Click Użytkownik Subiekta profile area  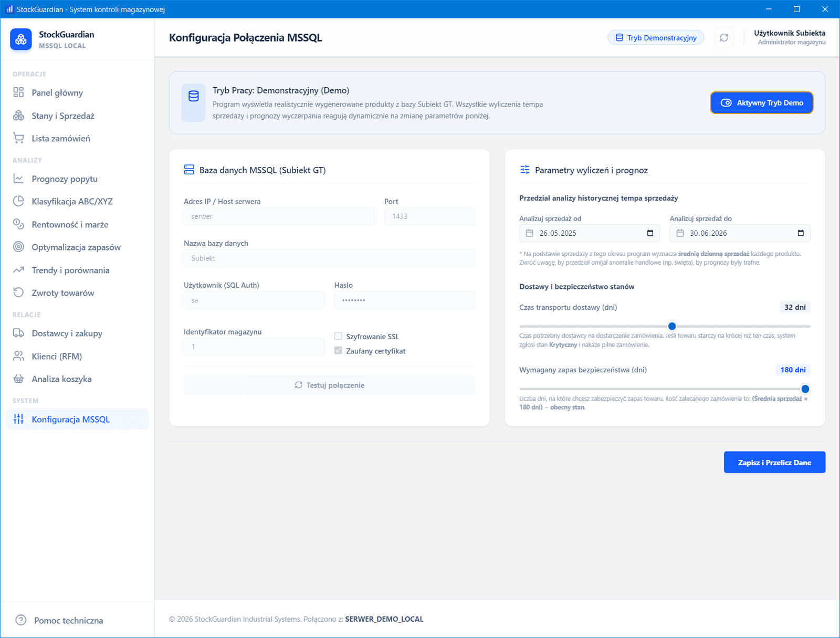790,37
